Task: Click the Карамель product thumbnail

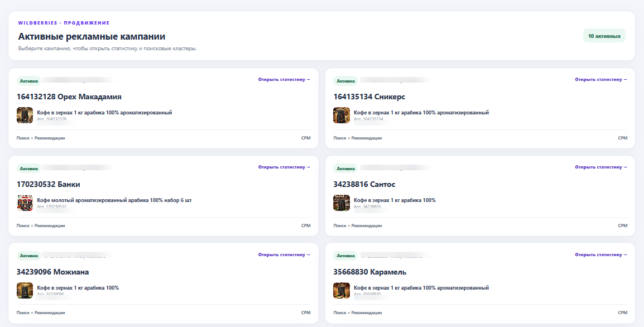Action: [342, 290]
